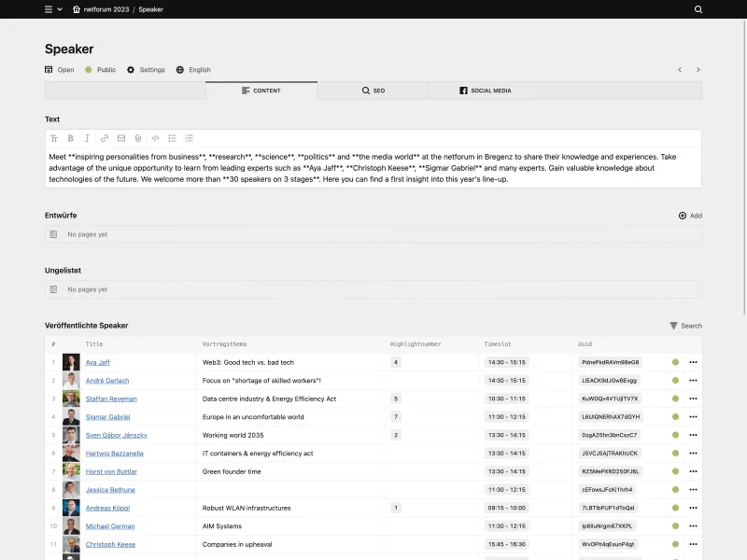This screenshot has width=747, height=560.
Task: Apply italic formatting in the text editor
Action: point(87,137)
